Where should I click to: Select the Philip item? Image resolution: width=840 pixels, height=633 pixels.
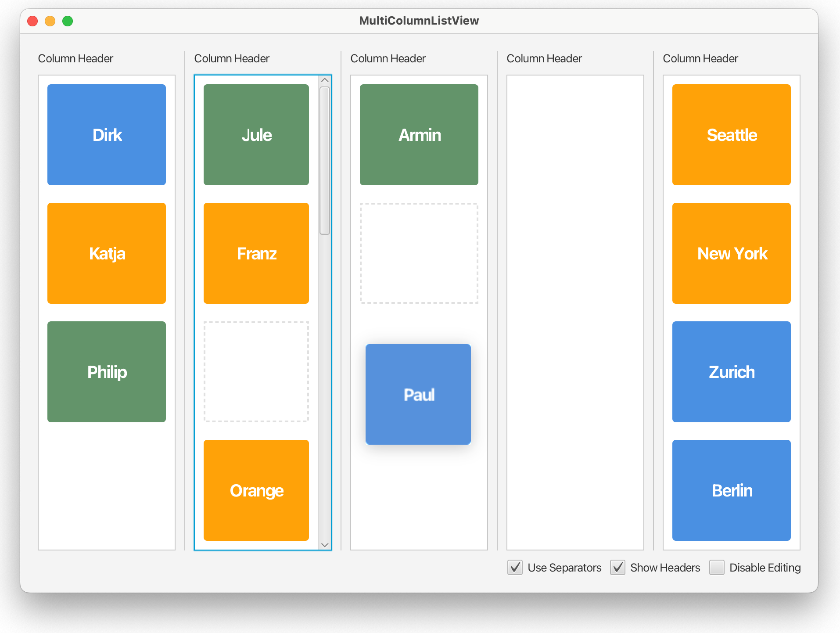pyautogui.click(x=106, y=372)
